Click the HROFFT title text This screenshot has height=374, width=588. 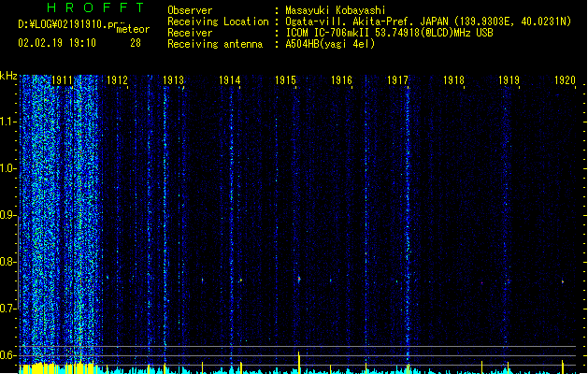(95, 7)
